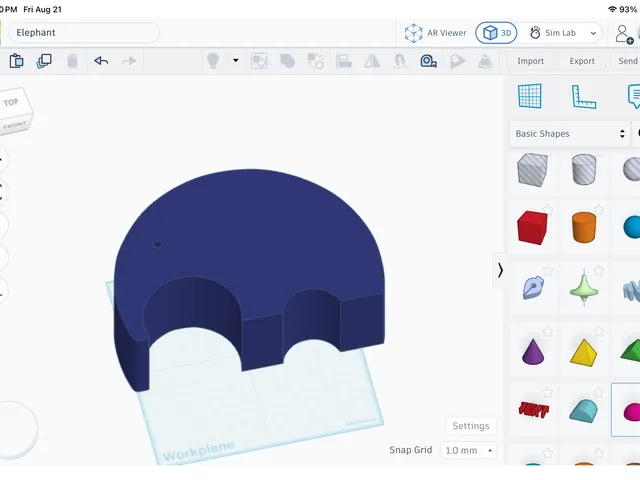The image size is (640, 480).
Task: Click the Export button
Action: click(582, 61)
